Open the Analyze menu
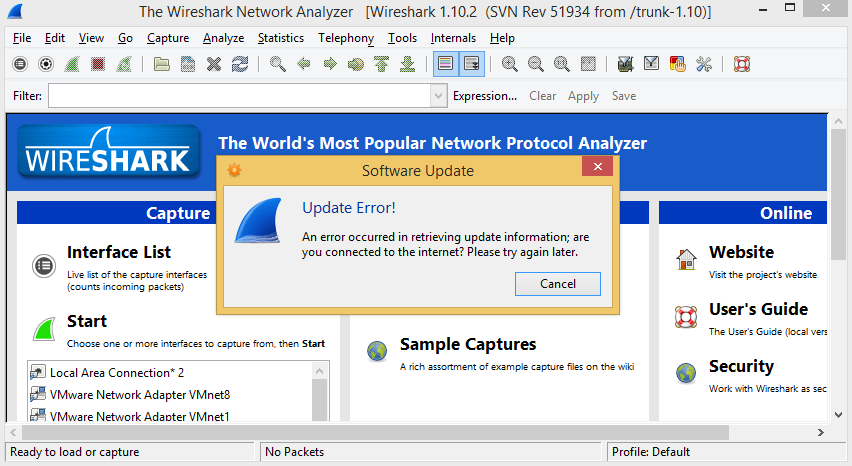This screenshot has height=466, width=852. pyautogui.click(x=223, y=38)
